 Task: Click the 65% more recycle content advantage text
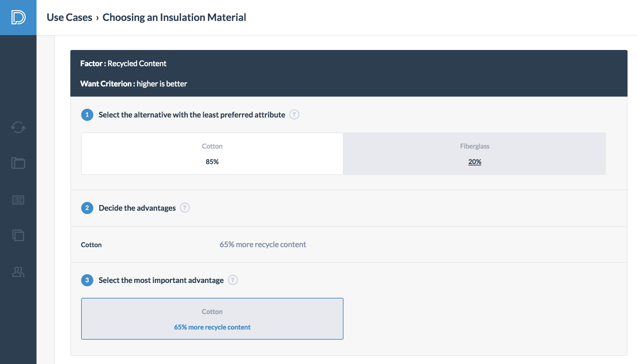coord(263,244)
